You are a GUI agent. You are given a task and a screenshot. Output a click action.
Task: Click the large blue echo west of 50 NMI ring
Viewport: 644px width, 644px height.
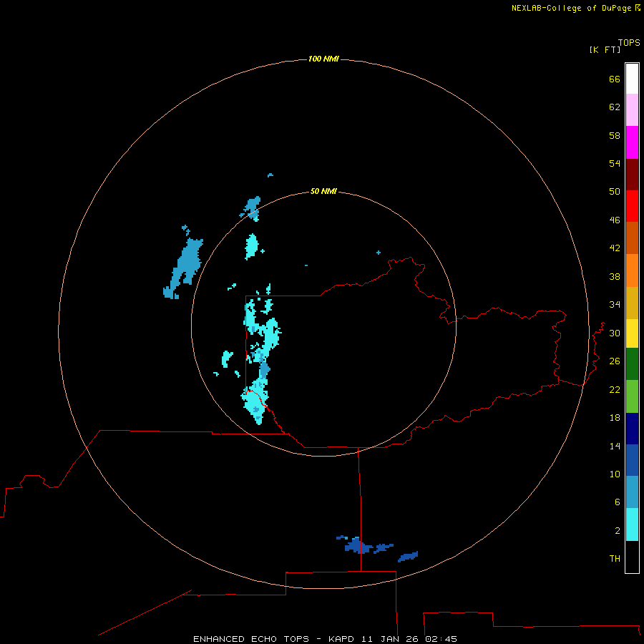click(187, 265)
